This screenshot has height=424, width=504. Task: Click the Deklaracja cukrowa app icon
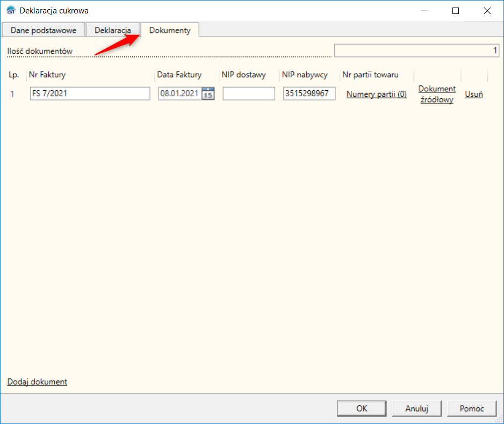click(x=11, y=11)
